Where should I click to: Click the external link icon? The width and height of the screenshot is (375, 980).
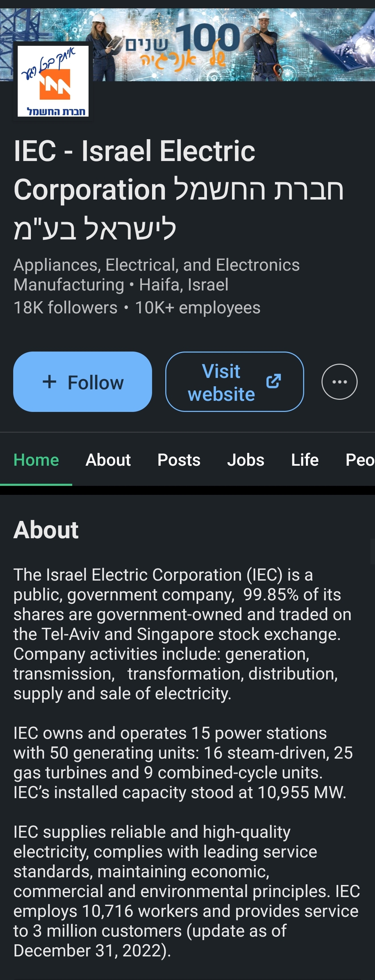[273, 381]
